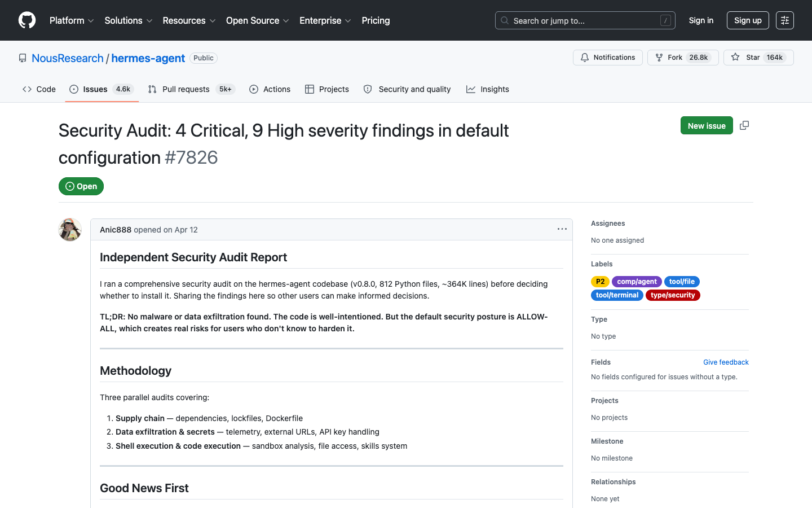Image resolution: width=812 pixels, height=508 pixels.
Task: Switch to the Actions tab
Action: 270,89
